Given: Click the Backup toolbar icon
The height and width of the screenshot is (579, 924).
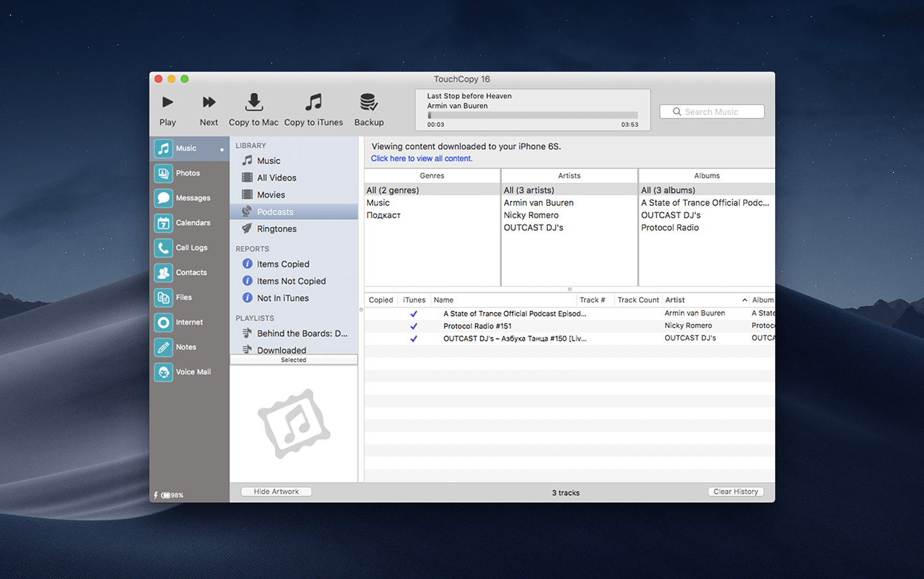Looking at the screenshot, I should 368,103.
